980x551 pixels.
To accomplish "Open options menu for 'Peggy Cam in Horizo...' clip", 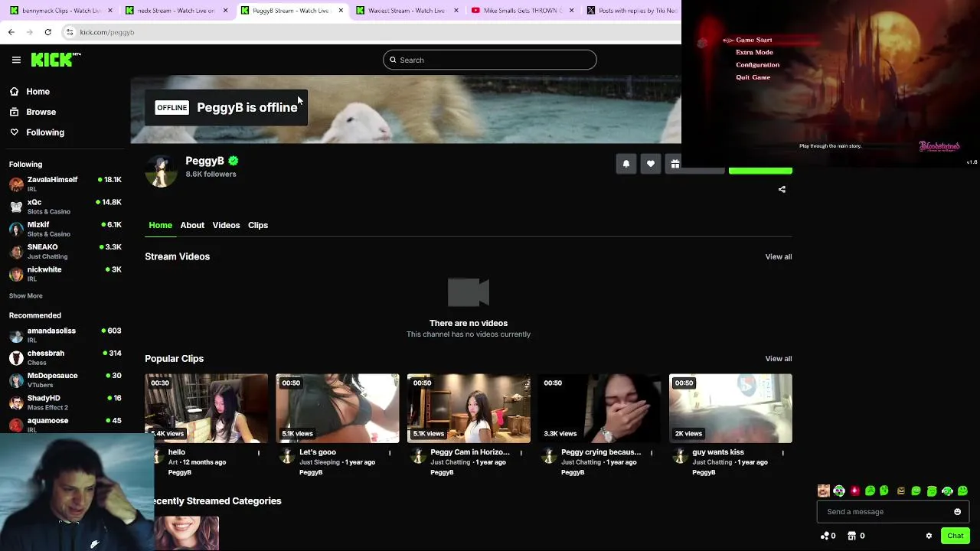I will point(521,453).
